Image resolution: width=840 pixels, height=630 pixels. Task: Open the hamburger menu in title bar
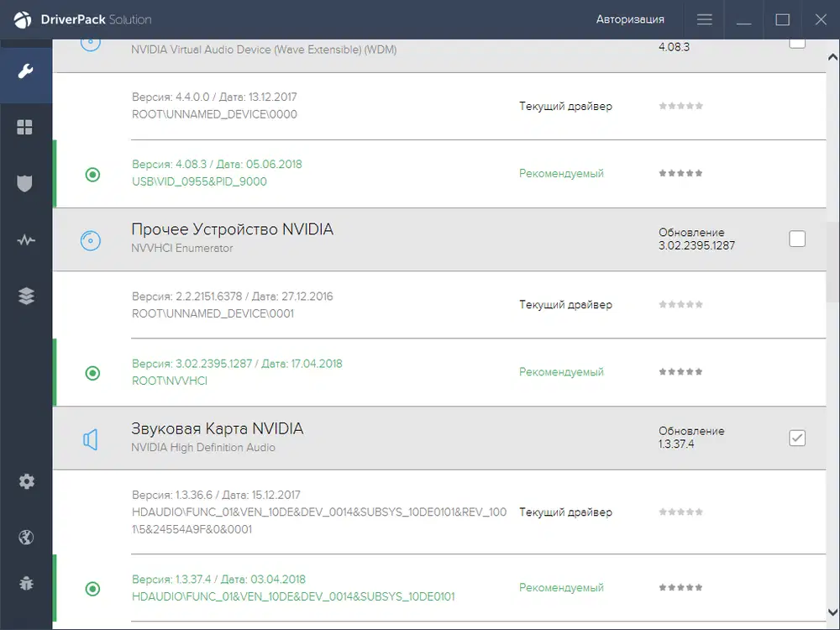(x=705, y=19)
